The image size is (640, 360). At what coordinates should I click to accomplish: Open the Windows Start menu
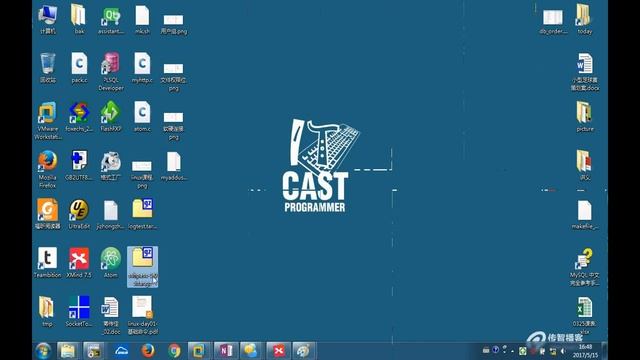point(43,351)
